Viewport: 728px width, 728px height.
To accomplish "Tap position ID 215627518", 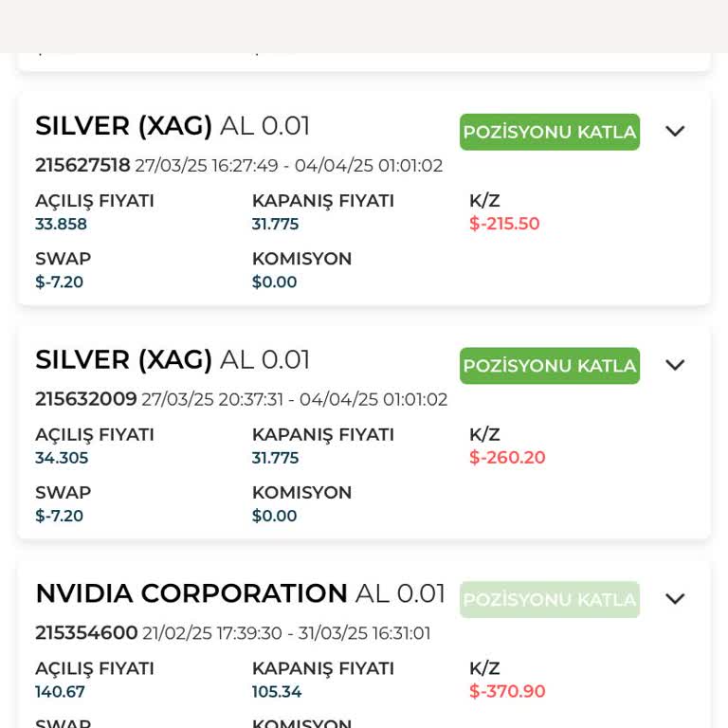I will 82,166.
